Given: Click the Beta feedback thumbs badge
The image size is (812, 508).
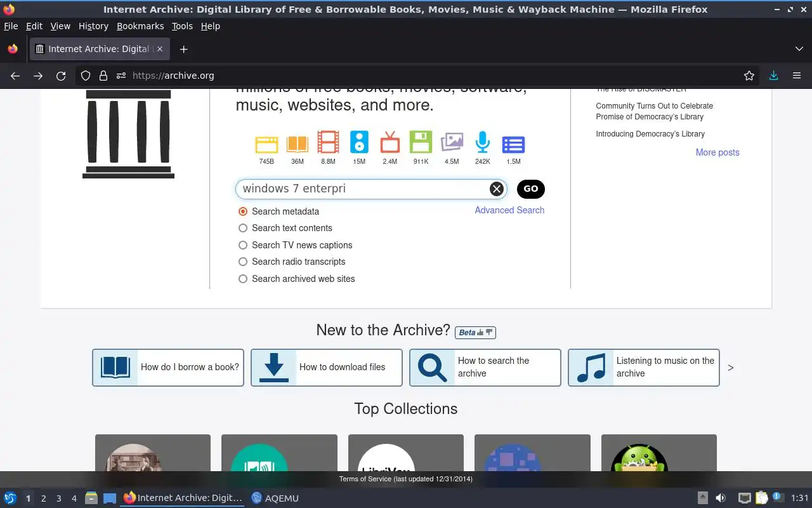Looking at the screenshot, I should pos(475,332).
